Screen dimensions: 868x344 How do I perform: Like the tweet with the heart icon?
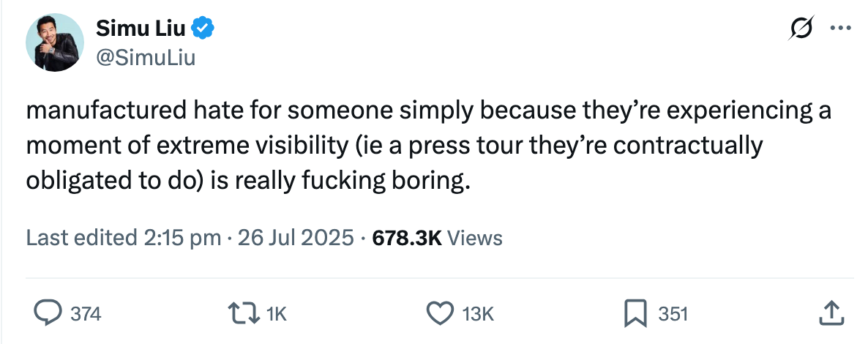click(x=439, y=314)
